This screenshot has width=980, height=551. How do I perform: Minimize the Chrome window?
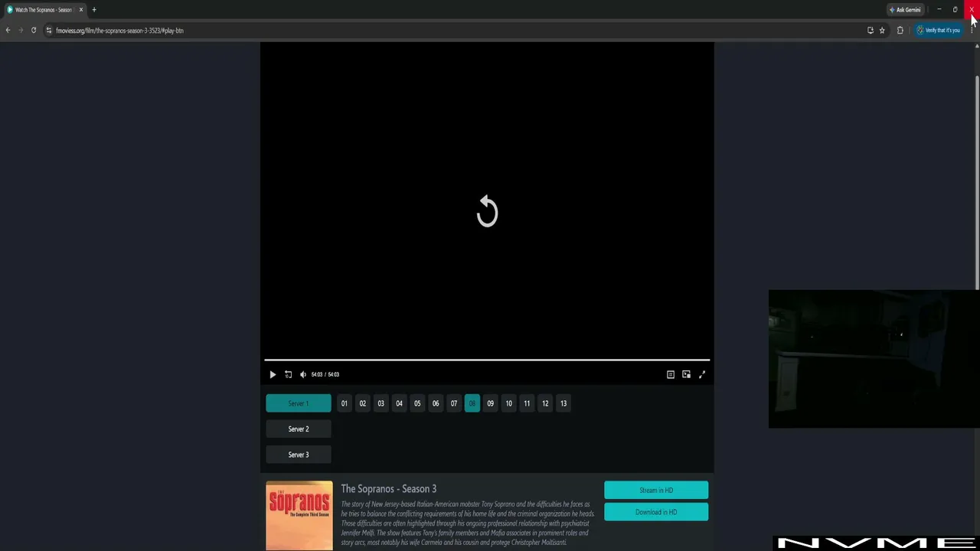939,10
